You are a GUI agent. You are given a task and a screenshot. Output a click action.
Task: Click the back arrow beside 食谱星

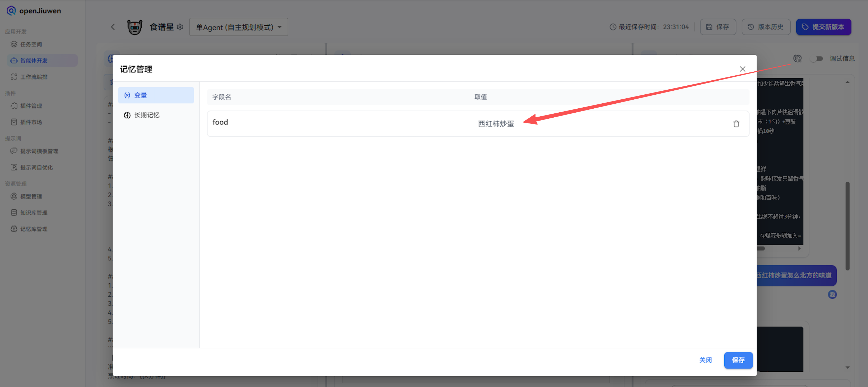point(113,27)
